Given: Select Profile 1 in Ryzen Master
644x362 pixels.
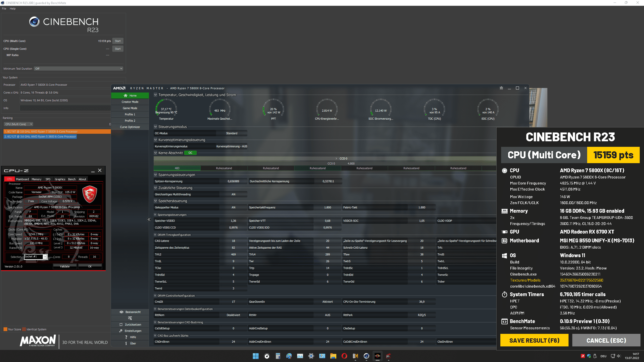Looking at the screenshot, I should [130, 114].
